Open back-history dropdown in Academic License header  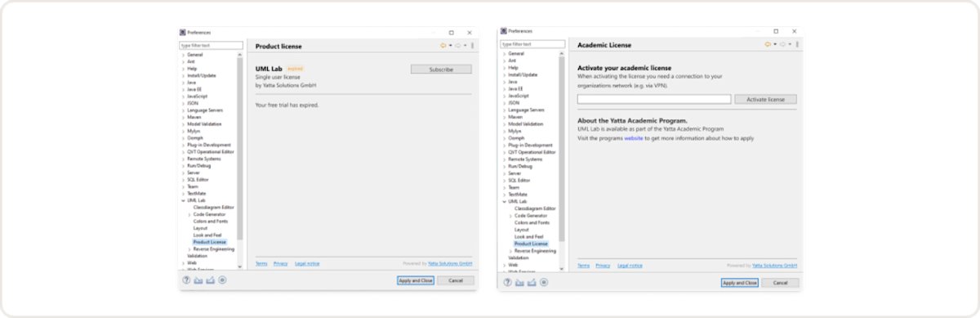(775, 44)
